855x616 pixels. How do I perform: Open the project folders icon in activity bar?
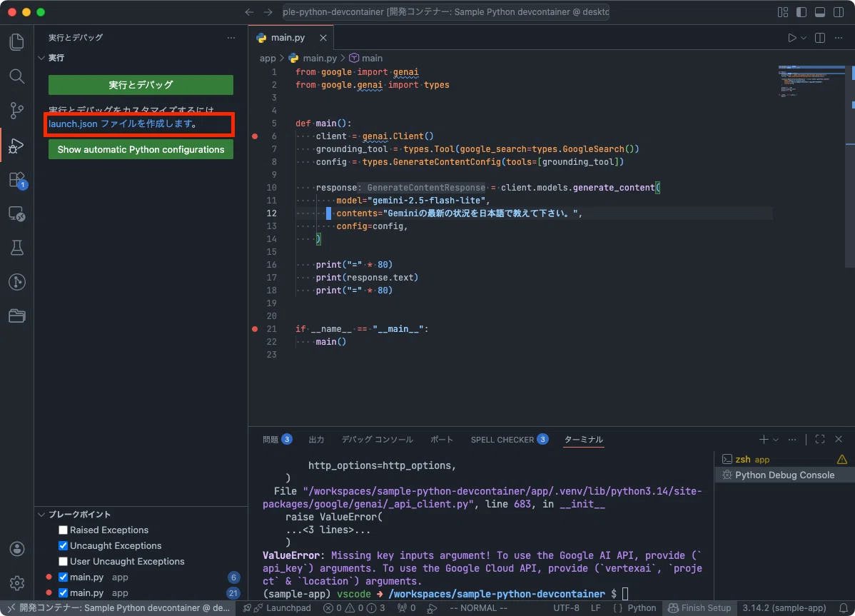tap(17, 315)
